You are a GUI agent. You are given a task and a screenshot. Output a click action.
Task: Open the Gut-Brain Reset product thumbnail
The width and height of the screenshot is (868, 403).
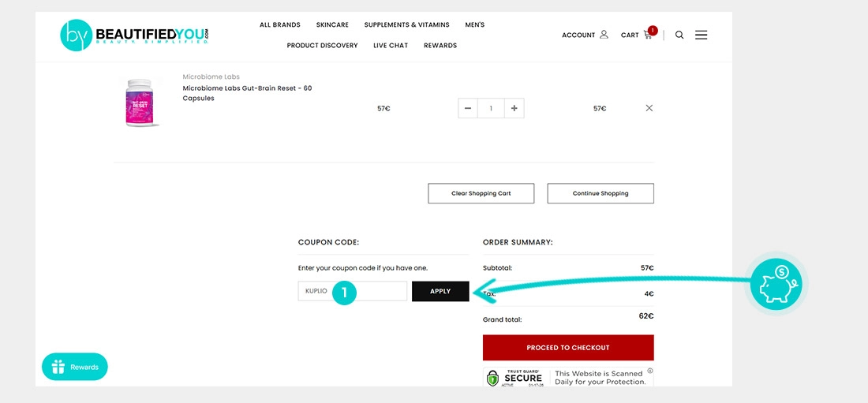140,103
